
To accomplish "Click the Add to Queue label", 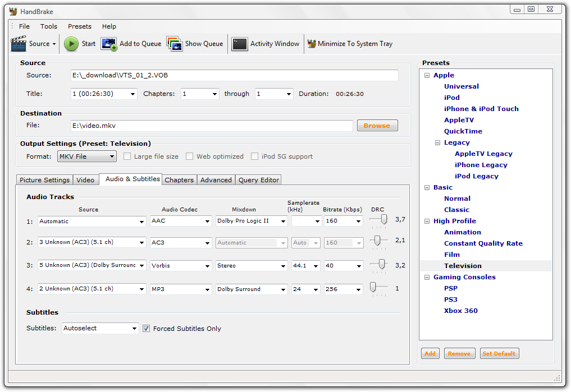I will (x=140, y=44).
